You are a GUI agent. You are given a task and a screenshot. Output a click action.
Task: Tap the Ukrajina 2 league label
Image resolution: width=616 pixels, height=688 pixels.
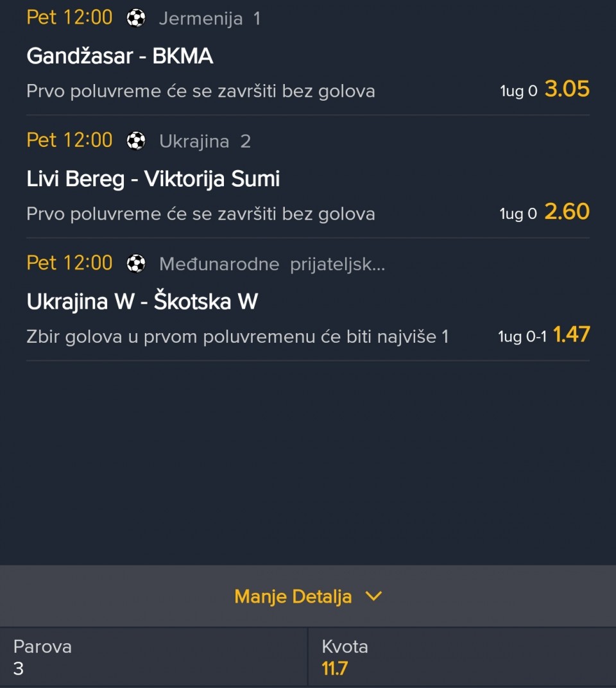[205, 141]
